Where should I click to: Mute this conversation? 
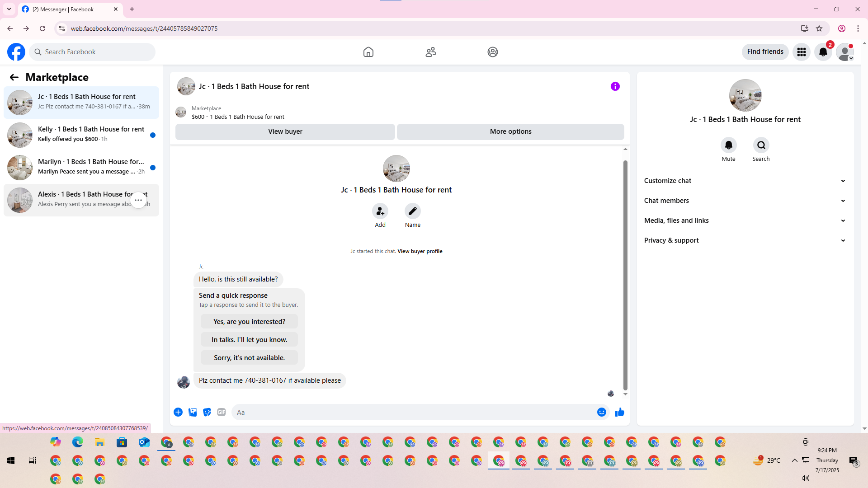pos(728,145)
